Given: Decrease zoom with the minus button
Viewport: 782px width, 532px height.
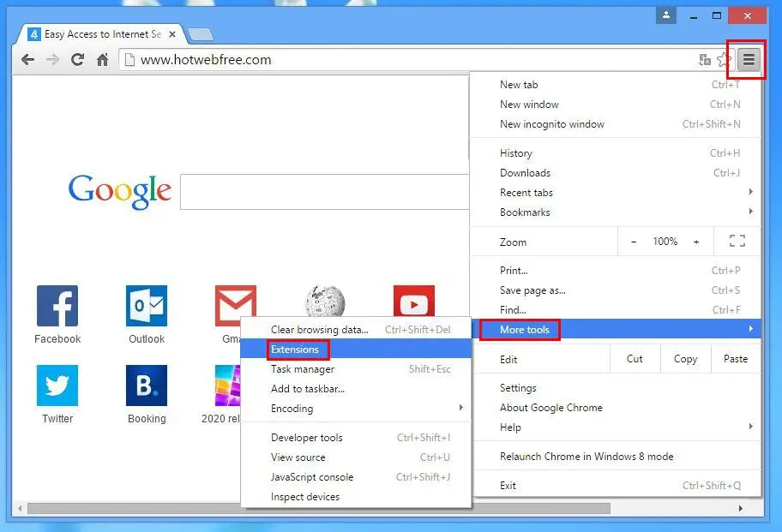Looking at the screenshot, I should pyautogui.click(x=634, y=242).
